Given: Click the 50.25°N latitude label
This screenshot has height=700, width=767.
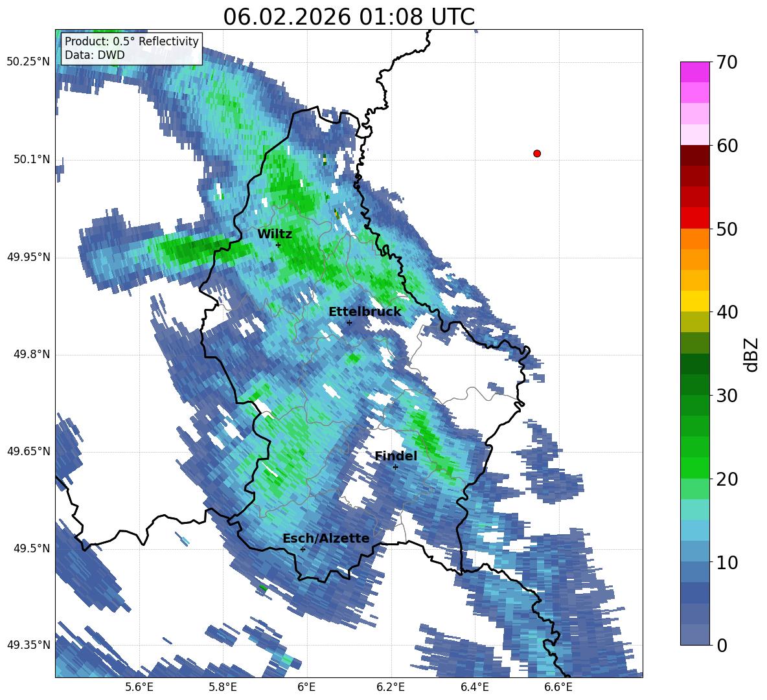Looking at the screenshot, I should pyautogui.click(x=29, y=62).
